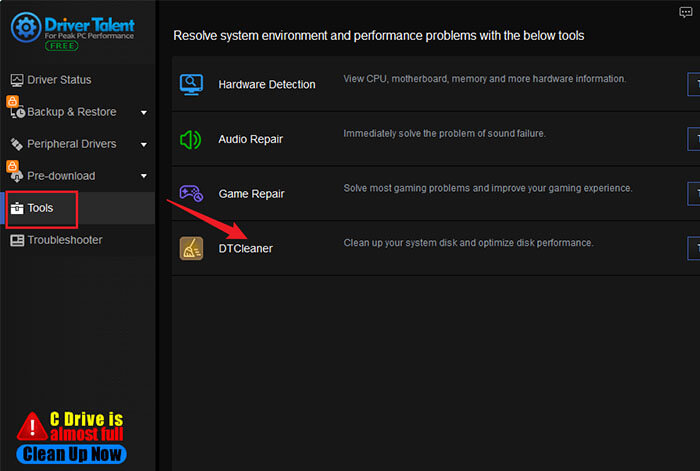Click the Hardware Detection monitor icon
This screenshot has width=700, height=471.
(x=191, y=84)
